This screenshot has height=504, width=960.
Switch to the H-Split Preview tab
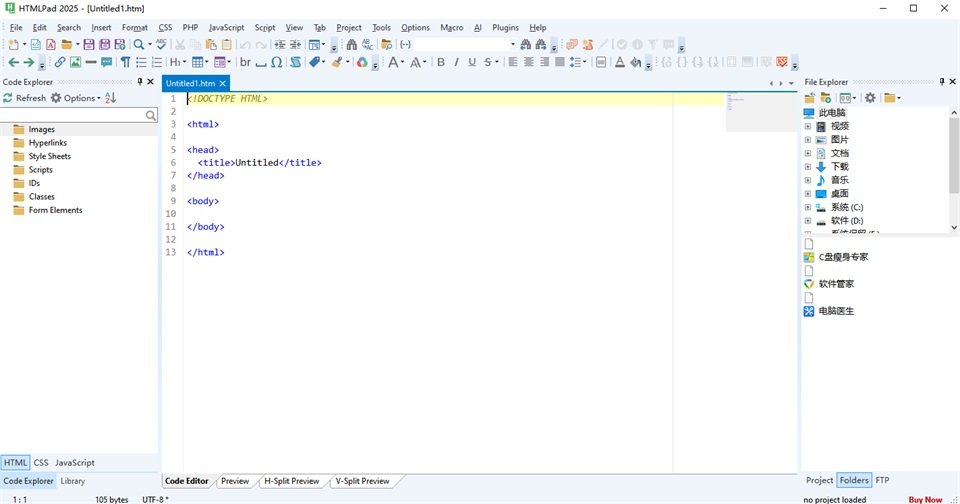tap(291, 481)
